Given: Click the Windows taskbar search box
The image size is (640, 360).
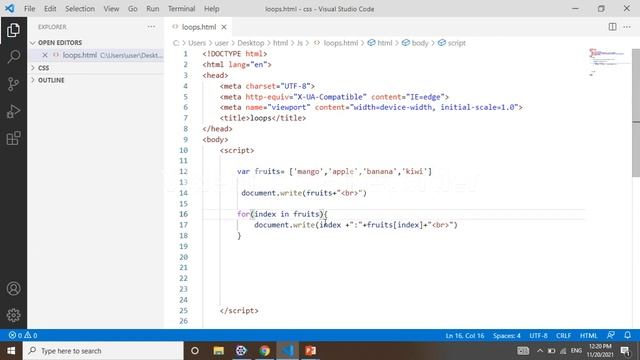Looking at the screenshot, I should pos(103,351).
